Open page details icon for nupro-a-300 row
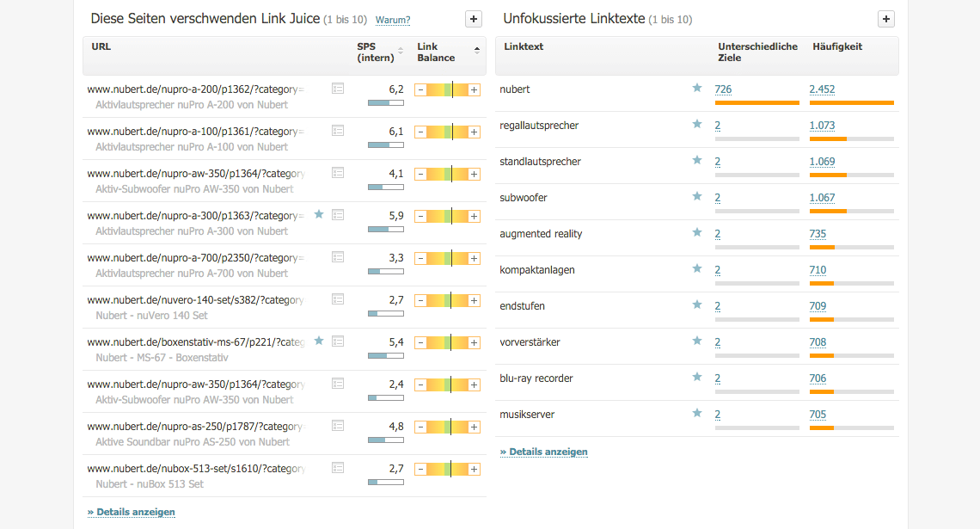The image size is (980, 529). click(x=338, y=215)
